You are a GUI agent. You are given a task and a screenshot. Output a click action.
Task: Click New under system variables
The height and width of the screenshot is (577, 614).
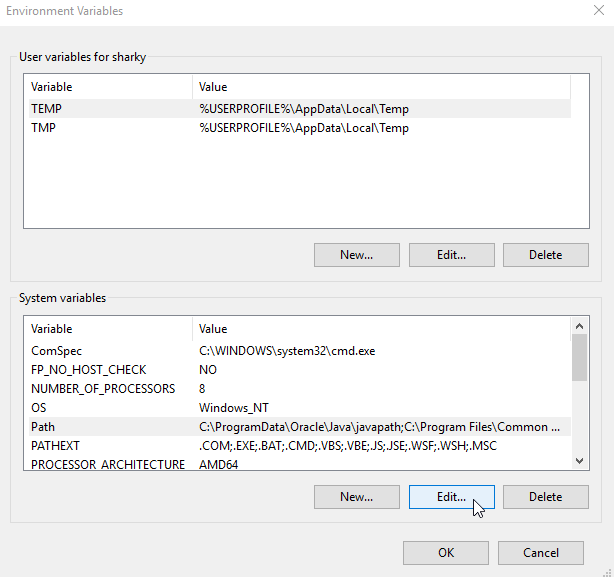(356, 497)
